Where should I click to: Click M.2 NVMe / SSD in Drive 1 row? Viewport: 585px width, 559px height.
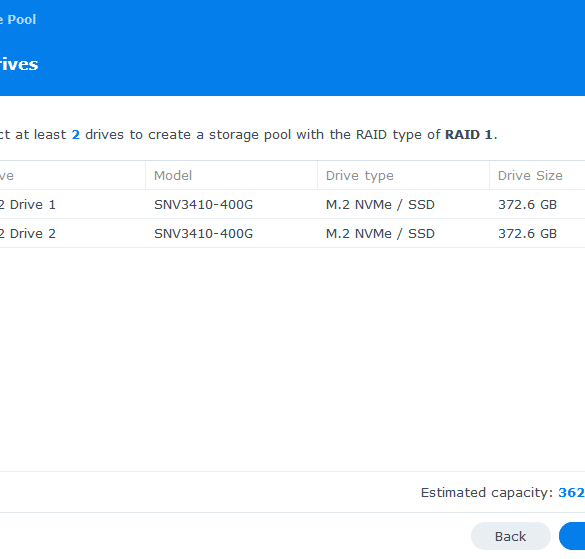point(380,204)
